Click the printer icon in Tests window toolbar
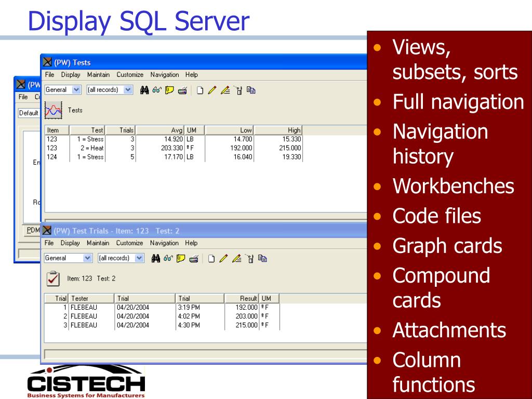 click(x=182, y=90)
